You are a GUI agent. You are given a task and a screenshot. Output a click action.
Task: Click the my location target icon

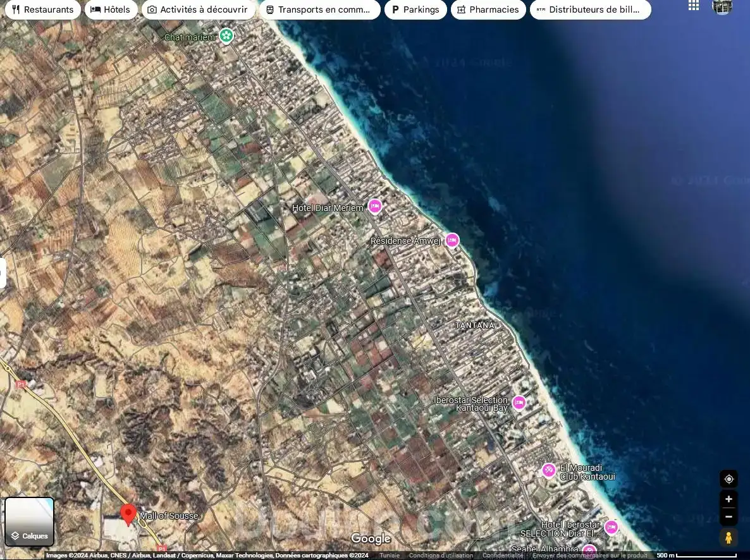(728, 479)
